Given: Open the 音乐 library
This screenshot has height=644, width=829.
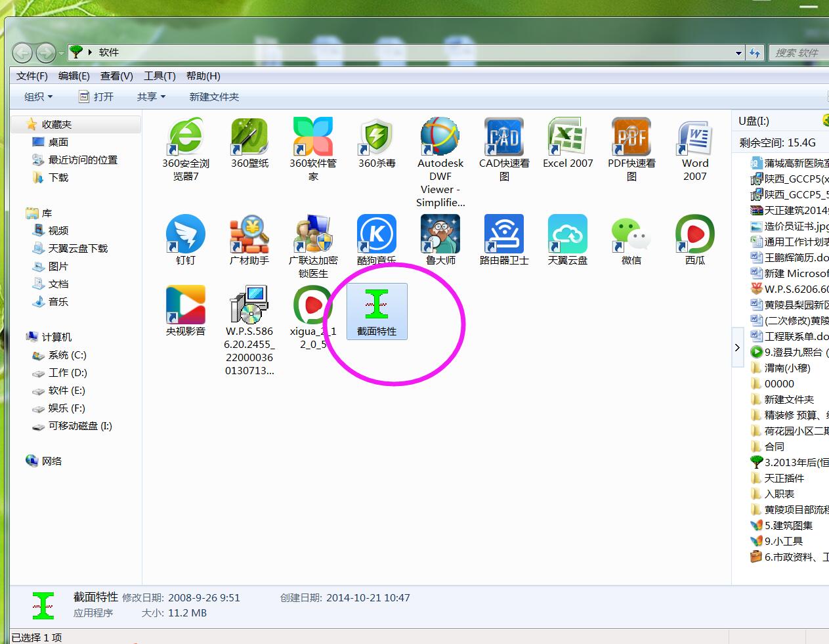Looking at the screenshot, I should (58, 301).
